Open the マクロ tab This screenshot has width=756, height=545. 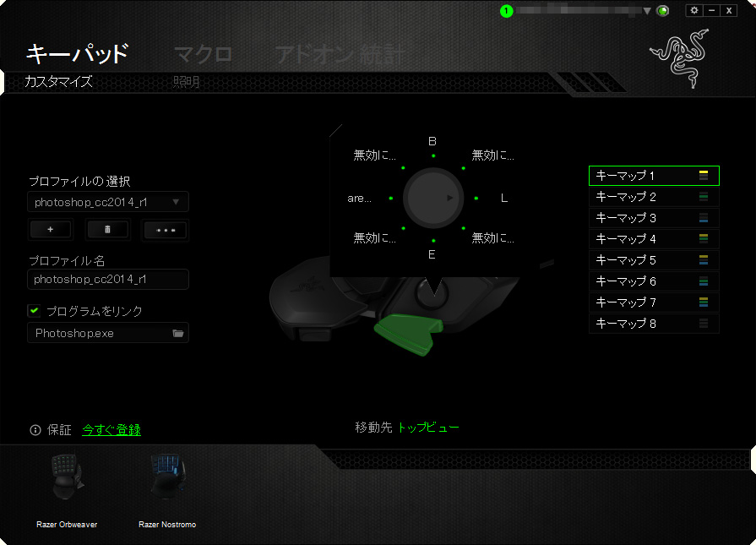point(203,54)
